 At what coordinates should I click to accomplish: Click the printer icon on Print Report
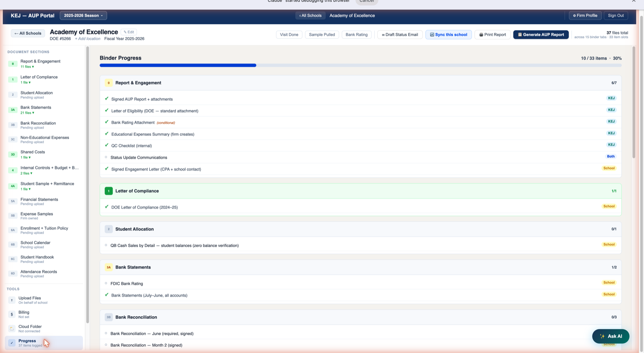(x=481, y=35)
